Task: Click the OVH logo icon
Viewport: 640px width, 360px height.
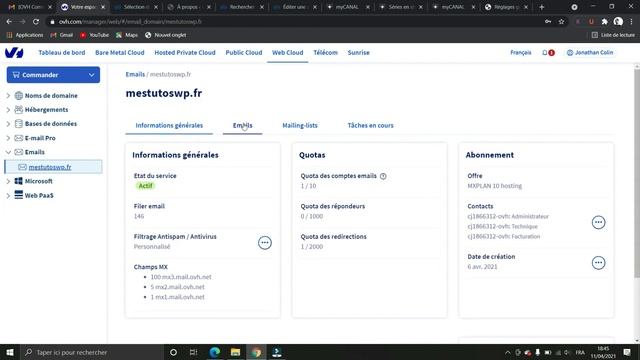Action: (14, 53)
